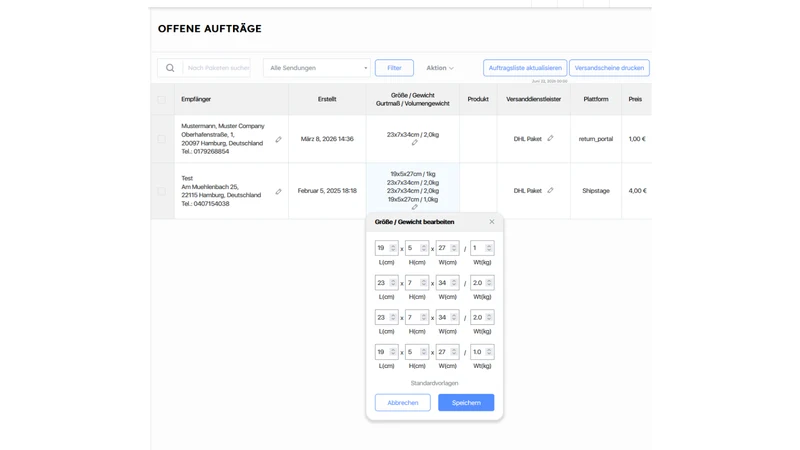800x450 pixels.
Task: Close the Größe / Gewicht bearbeiten popup
Action: coord(492,222)
